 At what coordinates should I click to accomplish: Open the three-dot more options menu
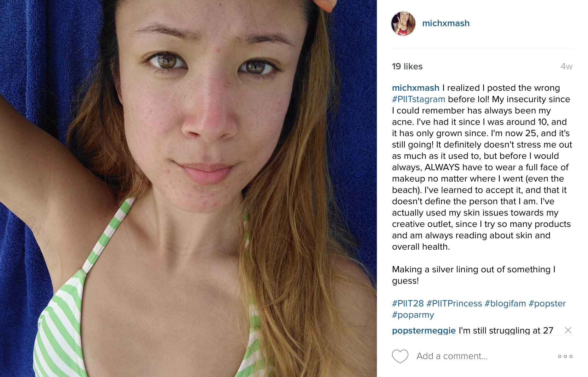(x=565, y=357)
